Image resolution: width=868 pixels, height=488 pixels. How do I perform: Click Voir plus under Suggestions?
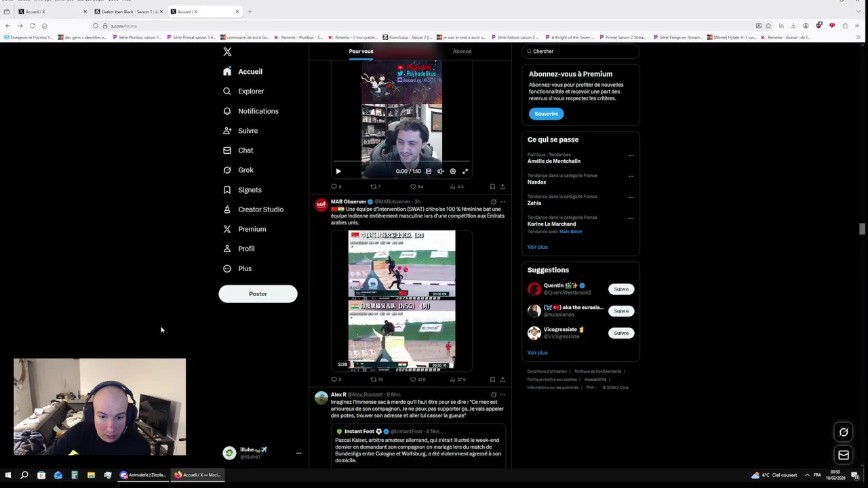coord(537,352)
